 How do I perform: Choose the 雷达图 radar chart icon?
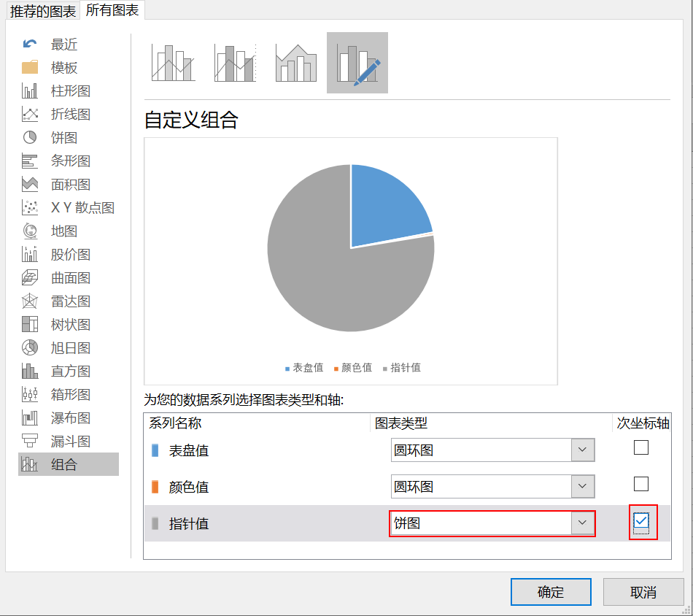coord(30,301)
